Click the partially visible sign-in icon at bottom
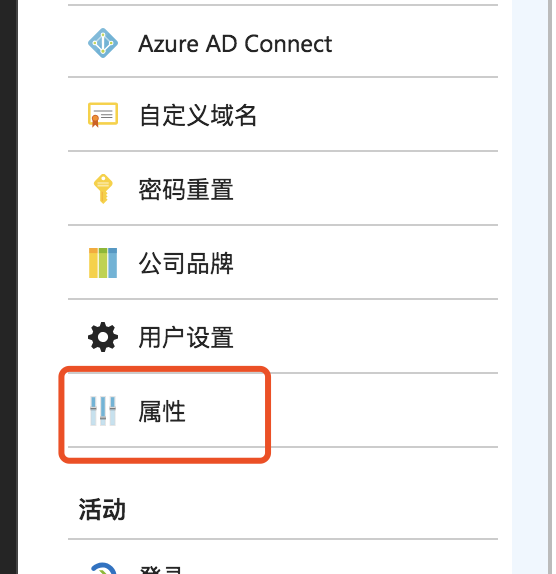 [103, 568]
